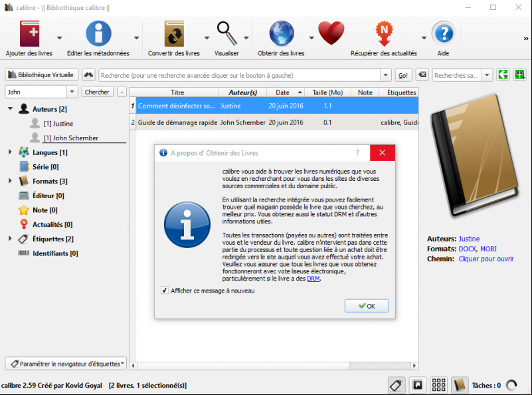Viewport: 532px width, 395px height.
Task: Open dropdown arrow next to Ajouter des livres
Action: pyautogui.click(x=60, y=38)
